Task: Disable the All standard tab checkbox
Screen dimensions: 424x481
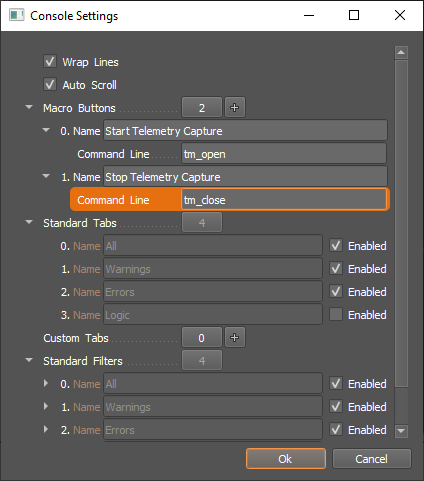Action: click(x=336, y=245)
